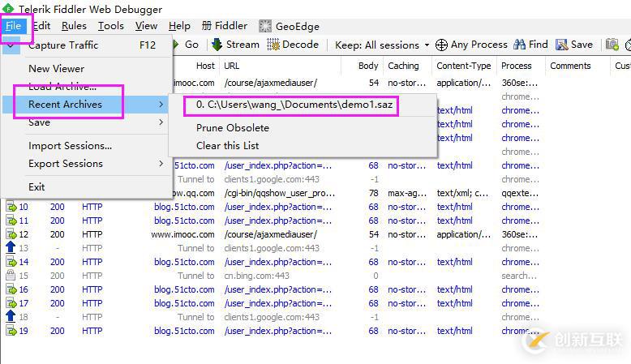Click the camera screenshot toolbar icon

[612, 45]
